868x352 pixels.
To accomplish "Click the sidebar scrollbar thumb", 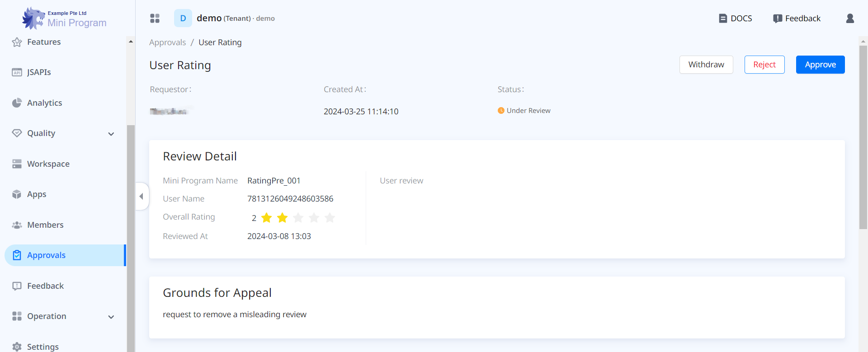I will (131, 238).
